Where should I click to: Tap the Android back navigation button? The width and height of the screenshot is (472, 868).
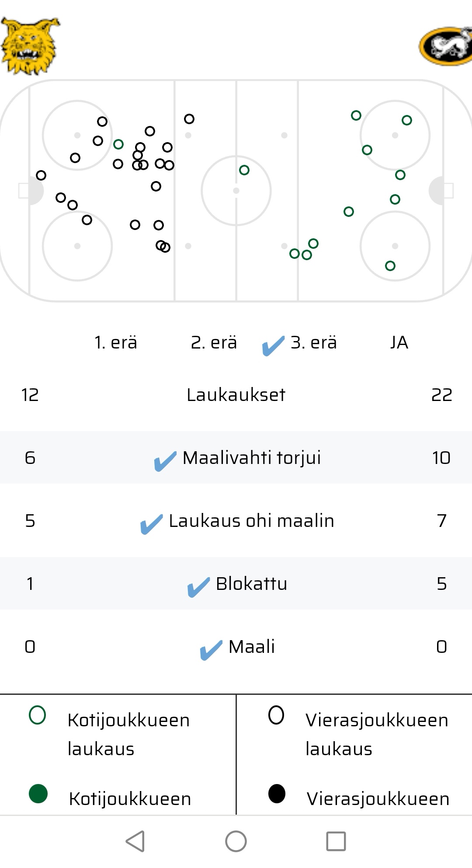click(135, 841)
